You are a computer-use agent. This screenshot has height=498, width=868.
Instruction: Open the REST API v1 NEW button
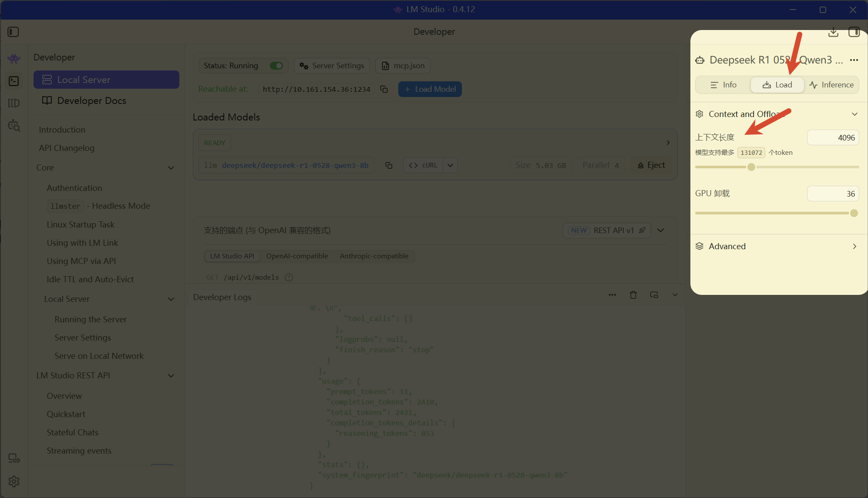point(607,230)
